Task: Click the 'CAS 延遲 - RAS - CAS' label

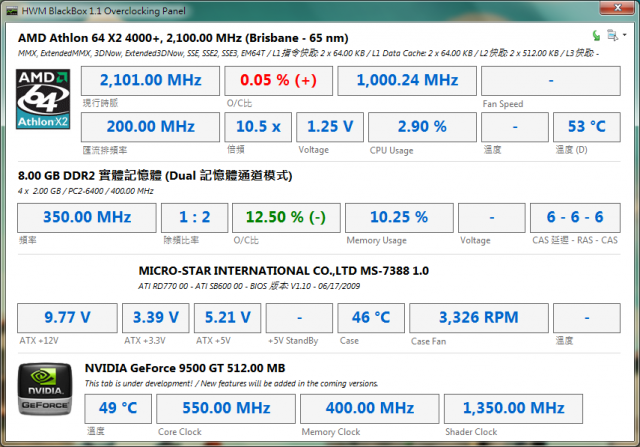Action: coord(575,240)
